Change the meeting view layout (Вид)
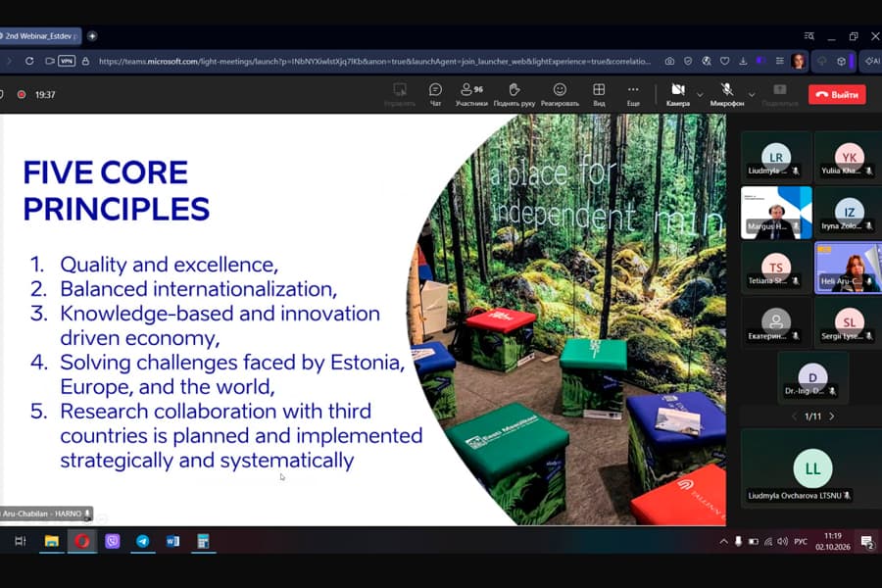Screen dimensions: 882x588 point(599,94)
